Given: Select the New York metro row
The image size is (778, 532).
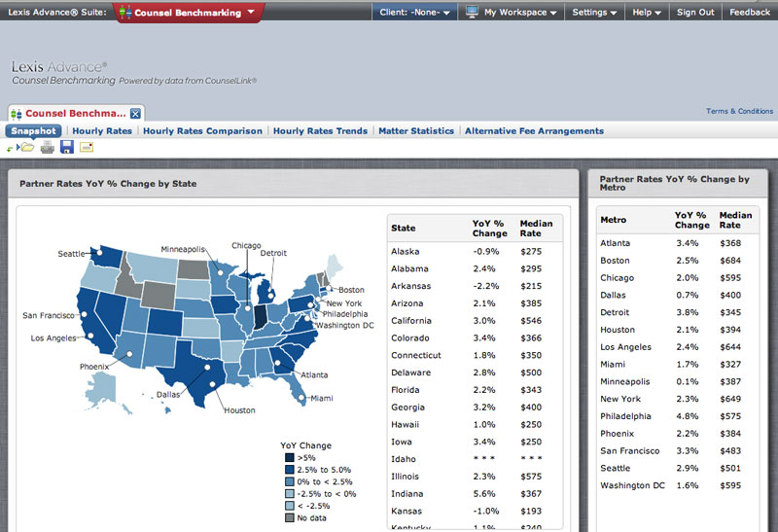Looking at the screenshot, I should [x=677, y=399].
